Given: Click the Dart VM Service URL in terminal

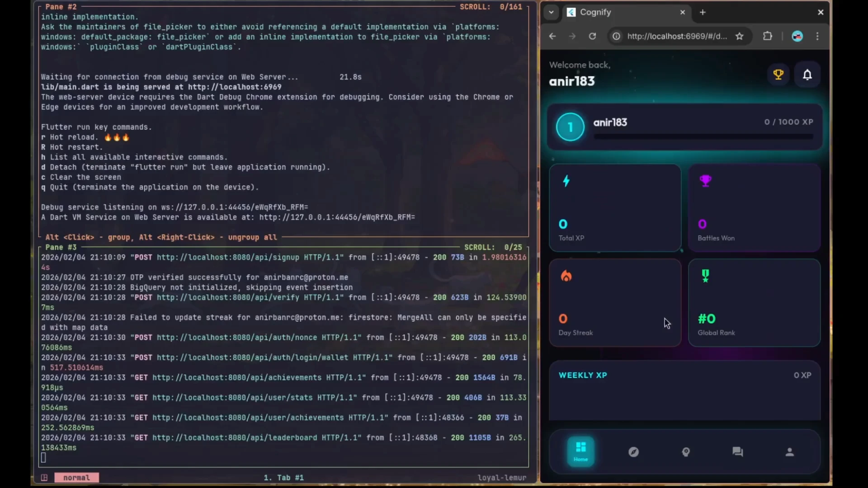Looking at the screenshot, I should (337, 217).
